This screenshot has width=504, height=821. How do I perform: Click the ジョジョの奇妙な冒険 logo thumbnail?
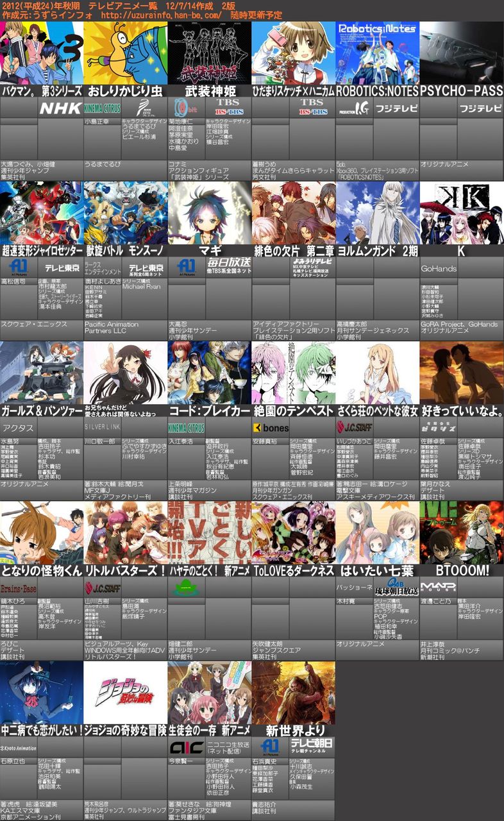click(x=126, y=693)
